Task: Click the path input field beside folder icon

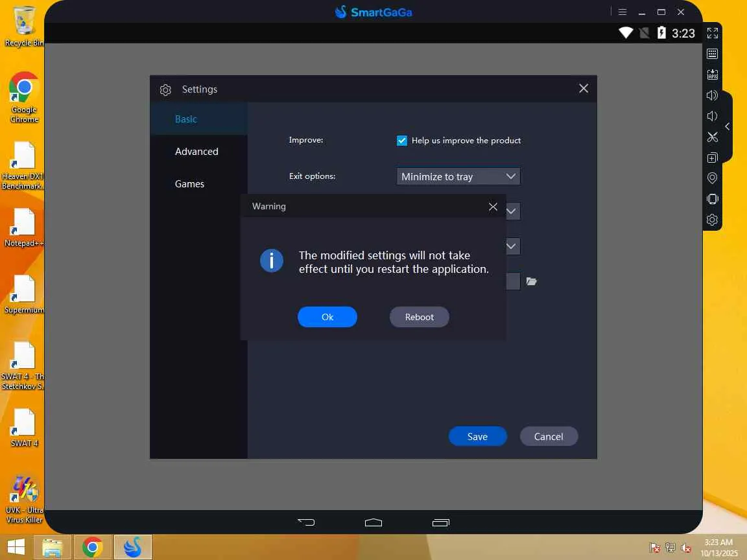Action: coord(513,281)
